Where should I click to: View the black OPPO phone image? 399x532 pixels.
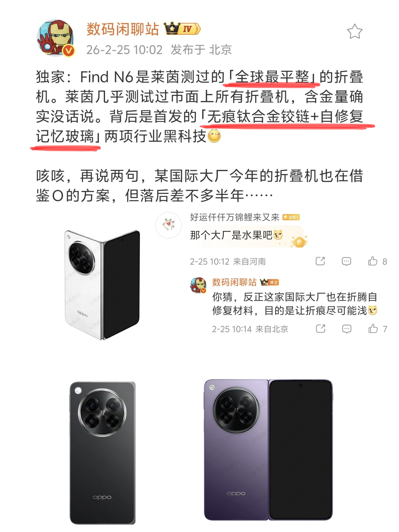(x=102, y=453)
